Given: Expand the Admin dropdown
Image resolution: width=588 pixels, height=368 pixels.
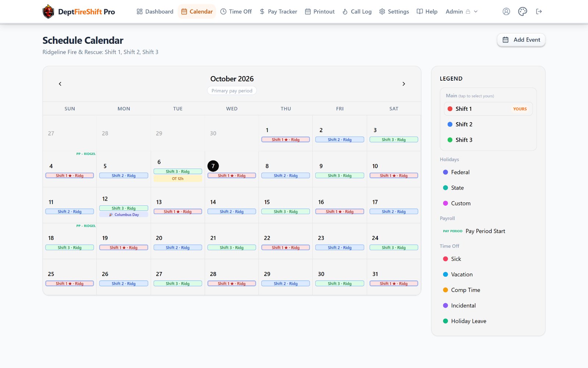Looking at the screenshot, I should [462, 11].
